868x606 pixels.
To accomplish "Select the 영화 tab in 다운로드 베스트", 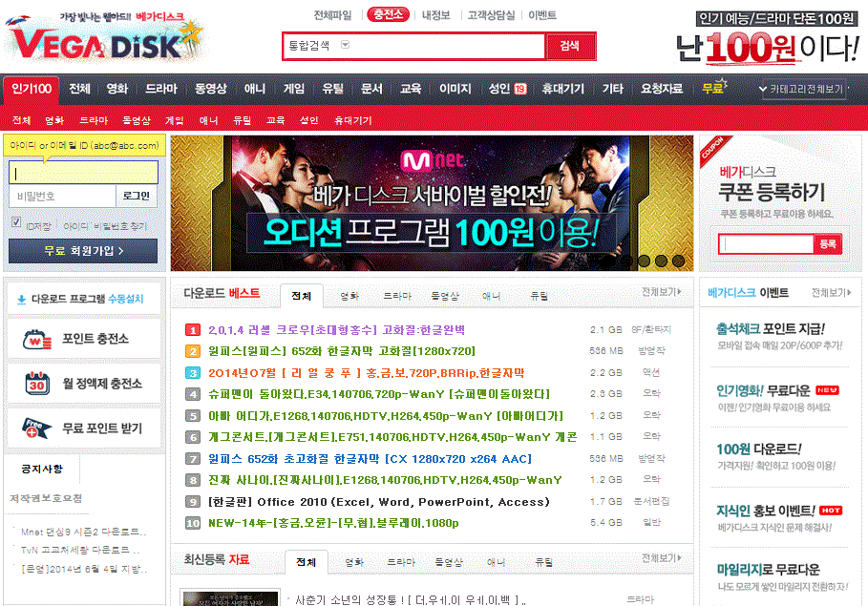I will coord(349,296).
